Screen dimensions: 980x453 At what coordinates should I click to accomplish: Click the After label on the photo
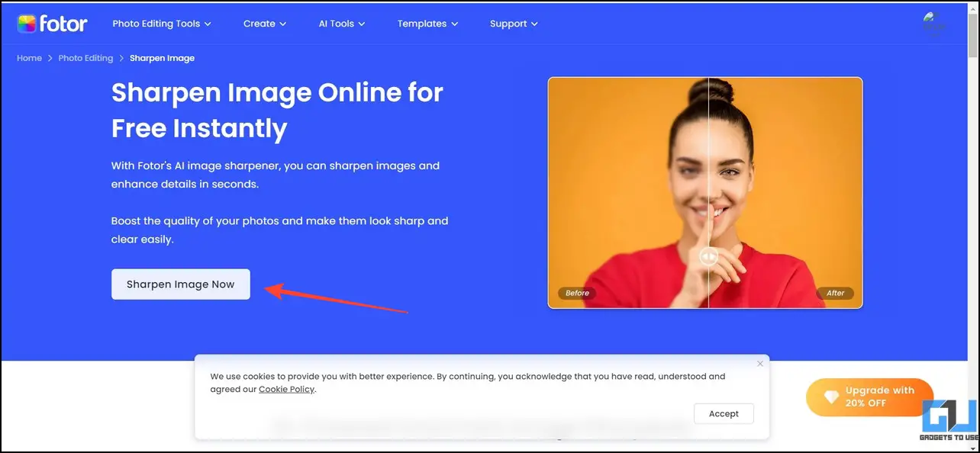click(835, 293)
